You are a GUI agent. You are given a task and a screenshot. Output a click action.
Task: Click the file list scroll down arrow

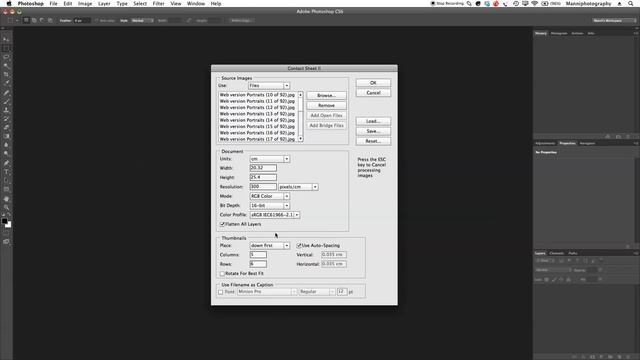coord(300,139)
